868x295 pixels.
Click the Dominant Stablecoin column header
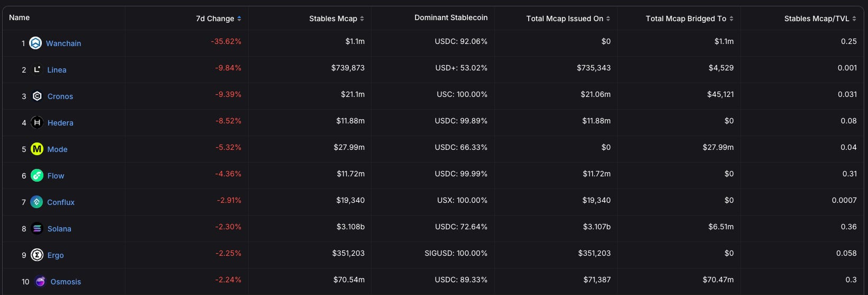coord(451,18)
